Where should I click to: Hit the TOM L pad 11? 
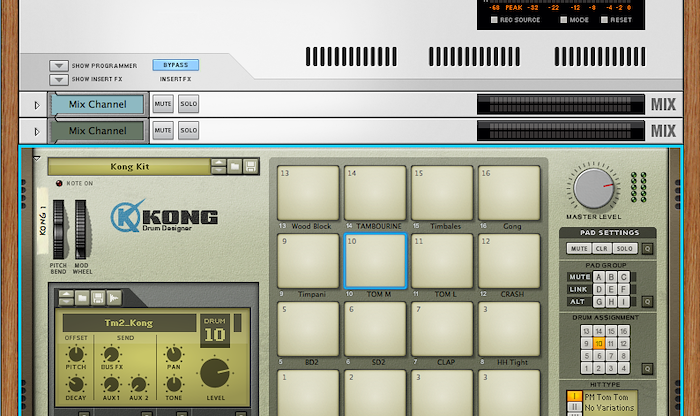[x=442, y=261]
